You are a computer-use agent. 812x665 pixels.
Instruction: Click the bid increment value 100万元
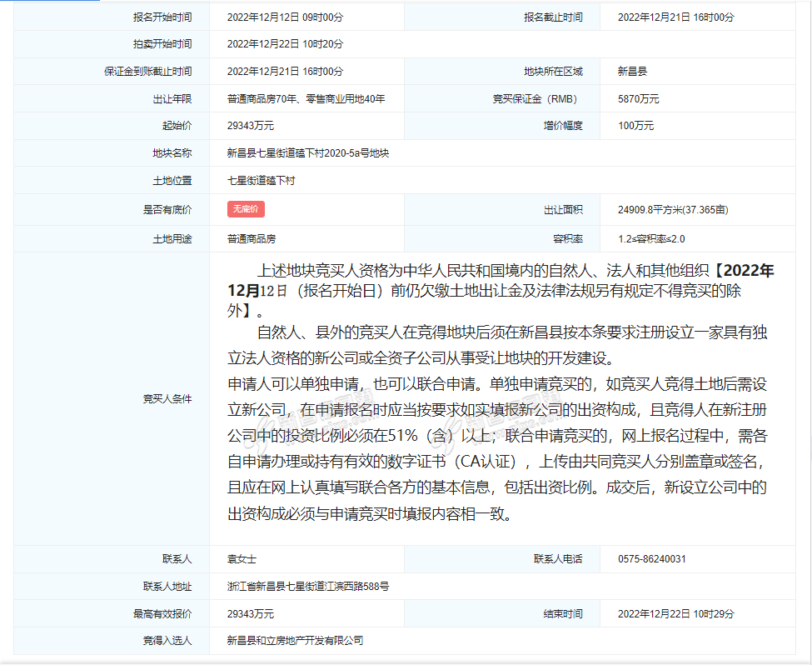tap(636, 126)
